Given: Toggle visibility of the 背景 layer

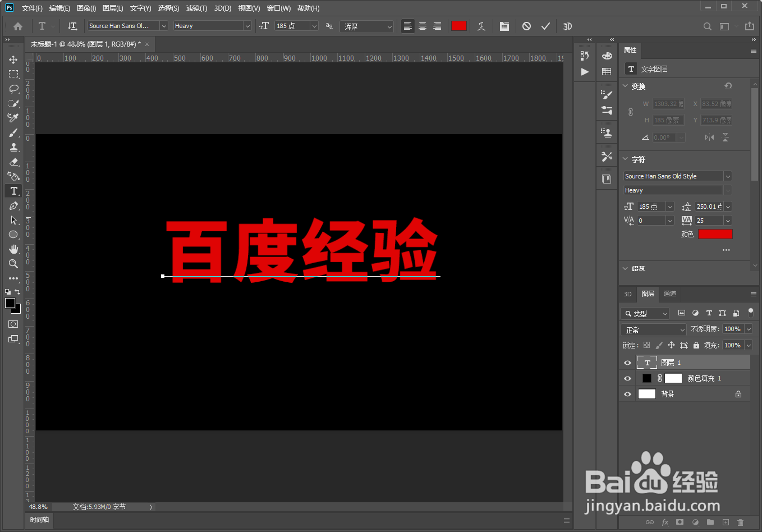Looking at the screenshot, I should click(x=627, y=393).
